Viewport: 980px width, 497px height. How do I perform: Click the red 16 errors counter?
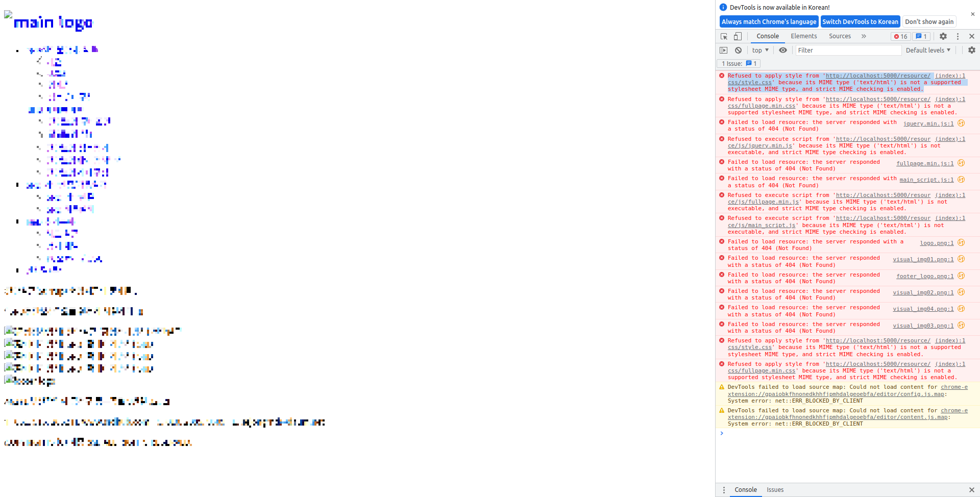[x=901, y=36]
